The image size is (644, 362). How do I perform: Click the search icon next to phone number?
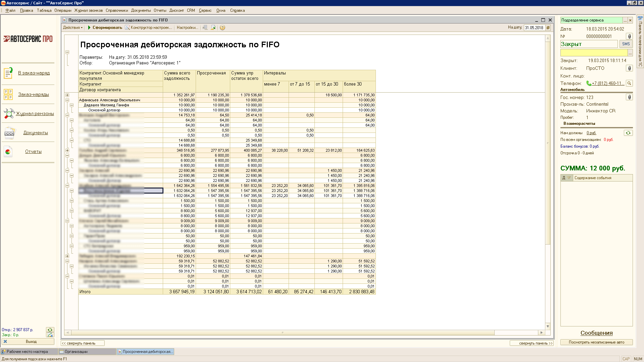(629, 84)
